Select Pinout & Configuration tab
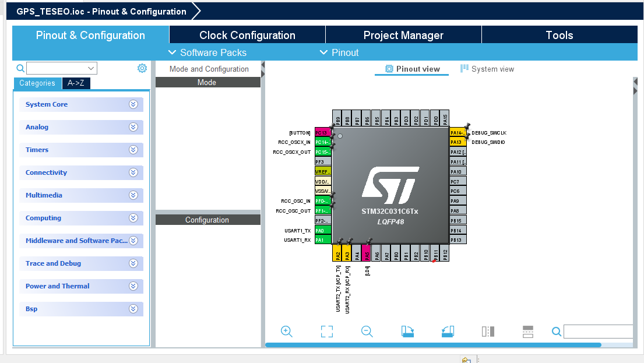Screen dimensions: 644x363 point(90,35)
